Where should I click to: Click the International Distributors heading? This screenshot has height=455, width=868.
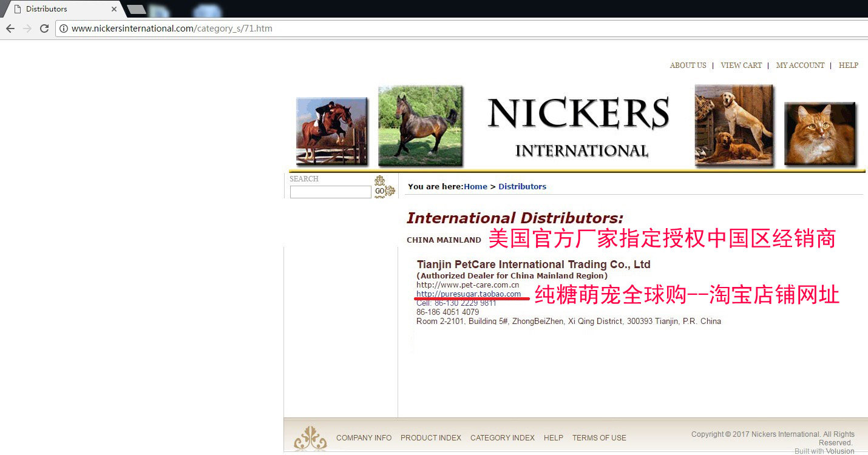515,218
